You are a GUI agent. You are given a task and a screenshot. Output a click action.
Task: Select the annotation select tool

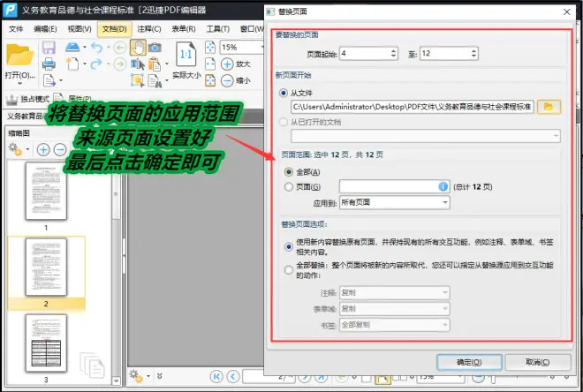coord(138,79)
